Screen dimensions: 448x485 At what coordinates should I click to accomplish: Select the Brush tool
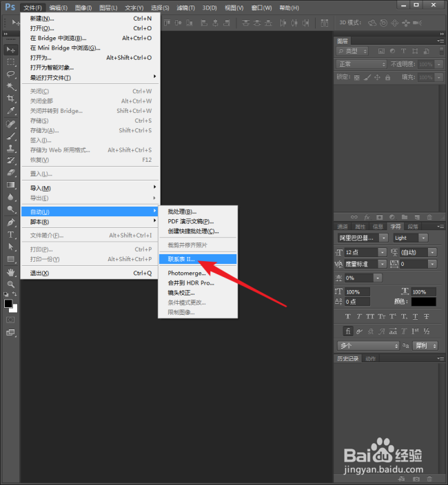[x=11, y=136]
